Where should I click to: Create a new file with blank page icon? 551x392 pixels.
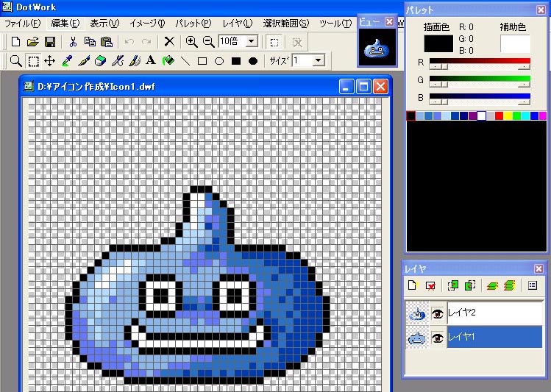click(15, 42)
